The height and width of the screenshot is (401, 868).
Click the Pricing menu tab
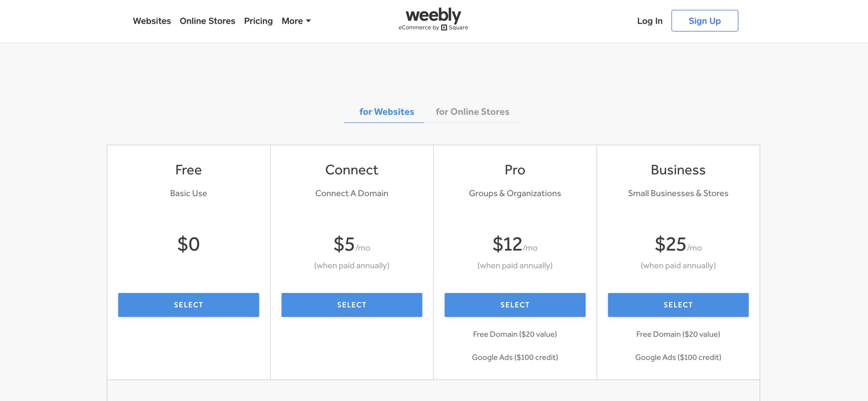tap(258, 20)
